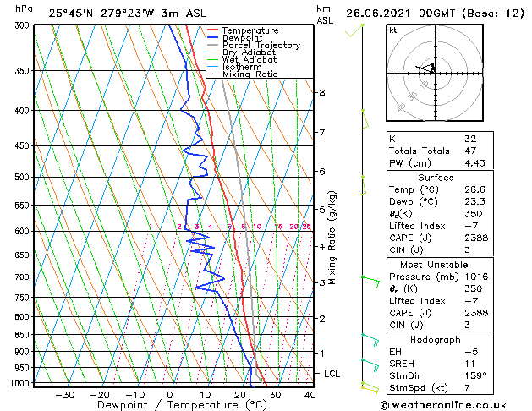Click the 'Totals Totals' value '47'
Screen dimensions: 532x411
coord(470,151)
